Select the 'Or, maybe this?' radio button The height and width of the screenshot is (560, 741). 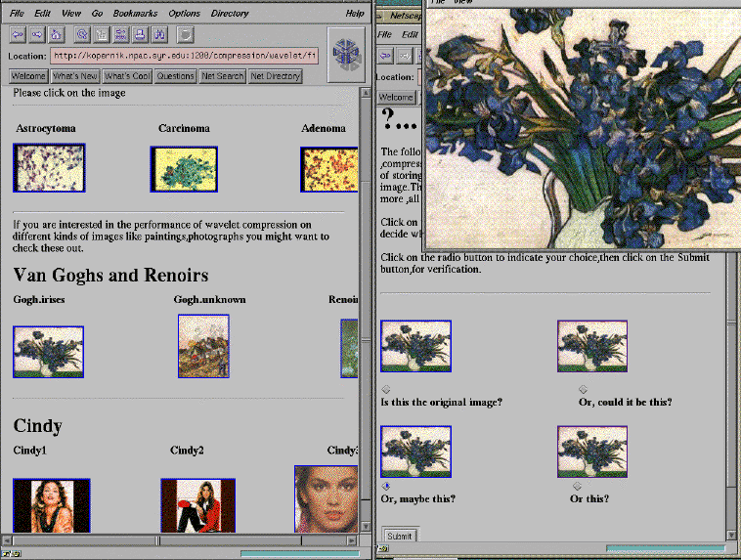(386, 486)
